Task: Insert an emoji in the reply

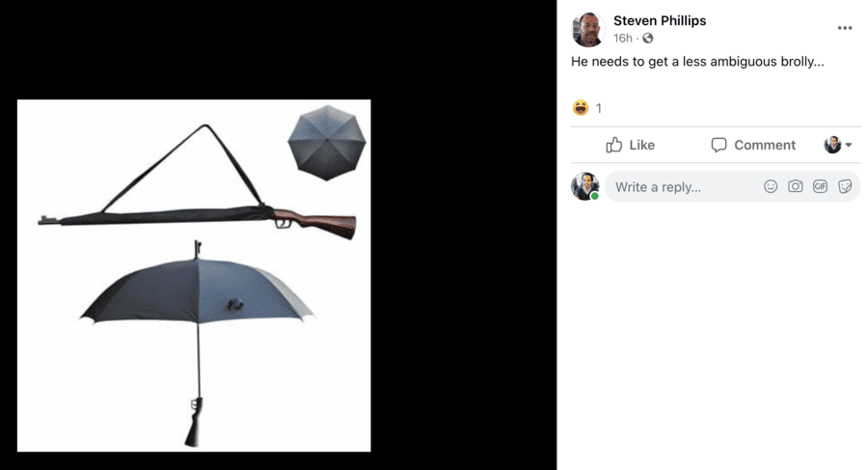Action: click(x=771, y=186)
